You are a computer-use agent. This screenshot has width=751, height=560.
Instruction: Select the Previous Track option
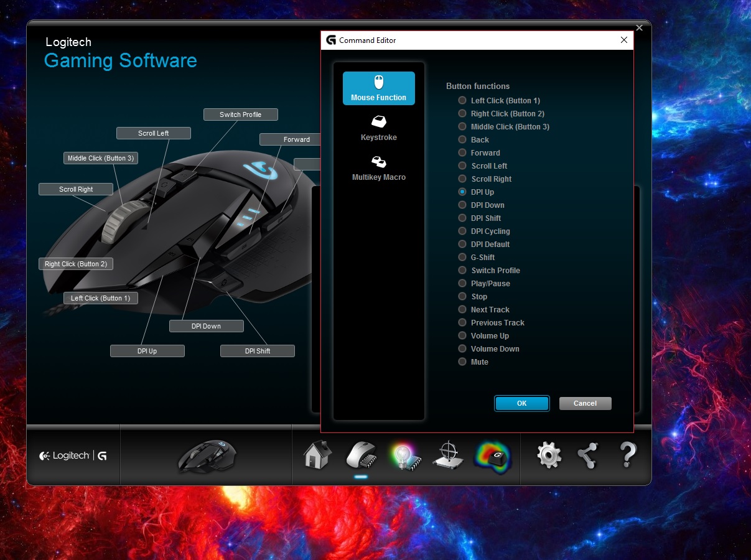(x=462, y=322)
